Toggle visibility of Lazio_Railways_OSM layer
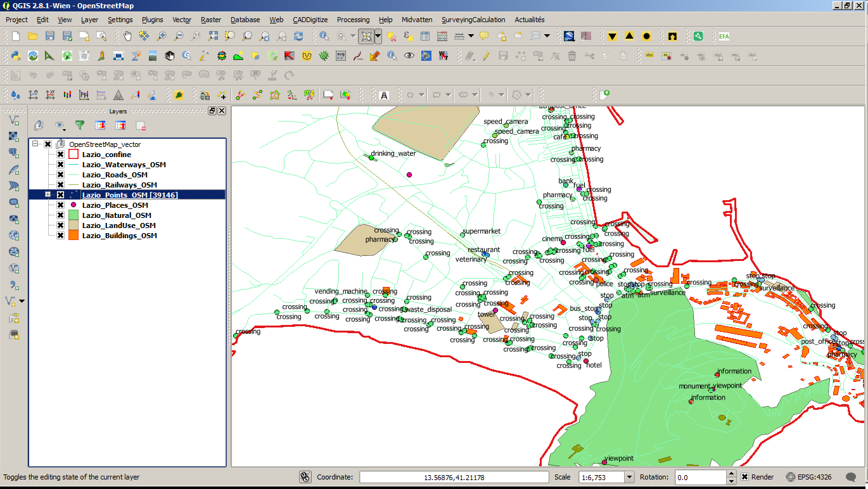Image resolution: width=868 pixels, height=489 pixels. point(60,185)
